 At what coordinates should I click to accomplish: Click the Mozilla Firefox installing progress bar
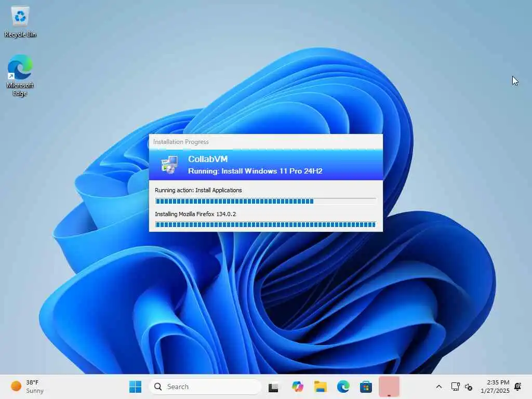[265, 224]
